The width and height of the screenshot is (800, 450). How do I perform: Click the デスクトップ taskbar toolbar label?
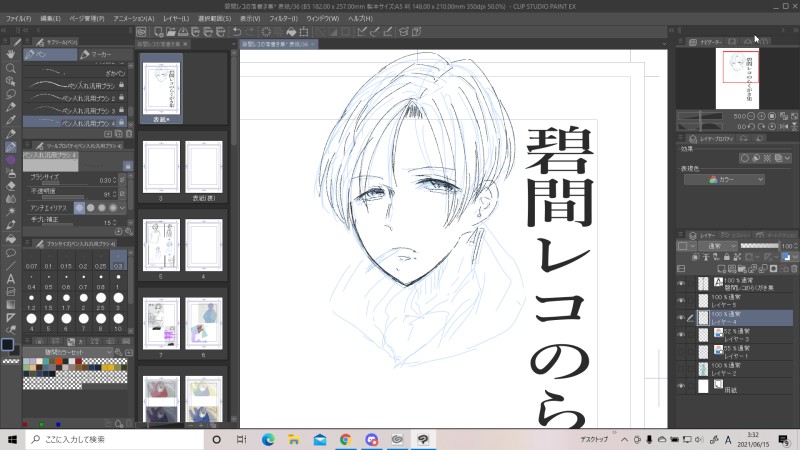click(594, 439)
